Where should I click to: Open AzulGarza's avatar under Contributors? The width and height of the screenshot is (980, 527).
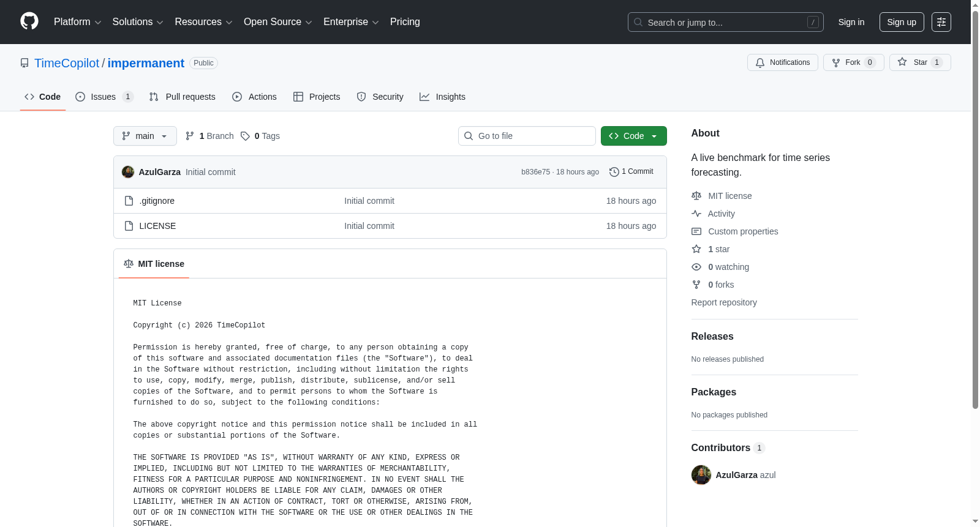701,475
